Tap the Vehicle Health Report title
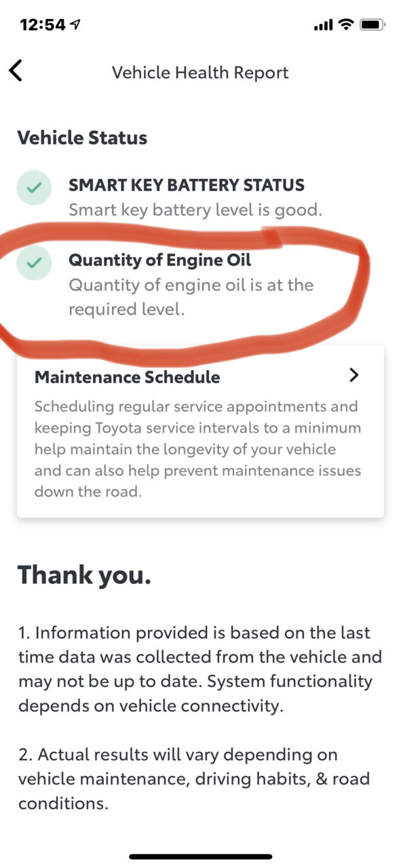This screenshot has height=868, width=401. point(200,73)
